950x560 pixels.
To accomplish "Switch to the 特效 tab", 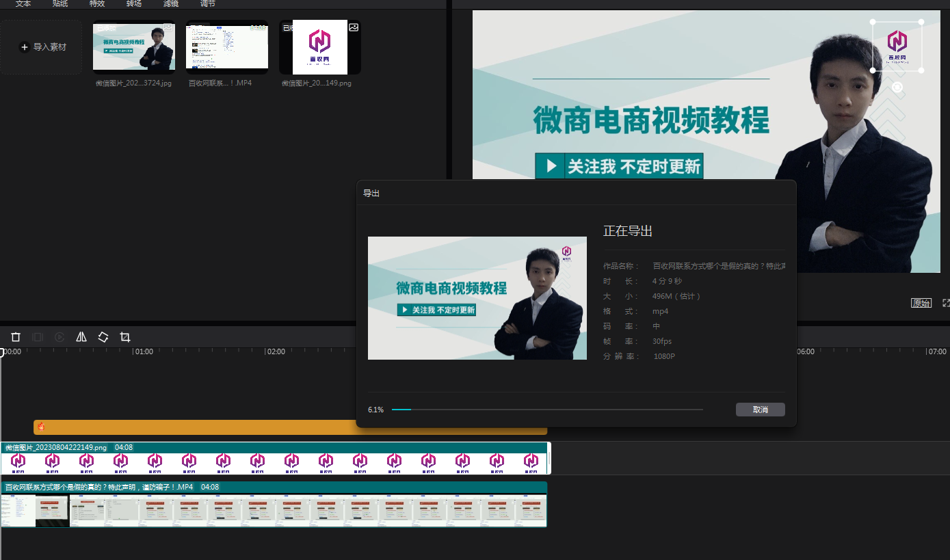I will [x=97, y=3].
